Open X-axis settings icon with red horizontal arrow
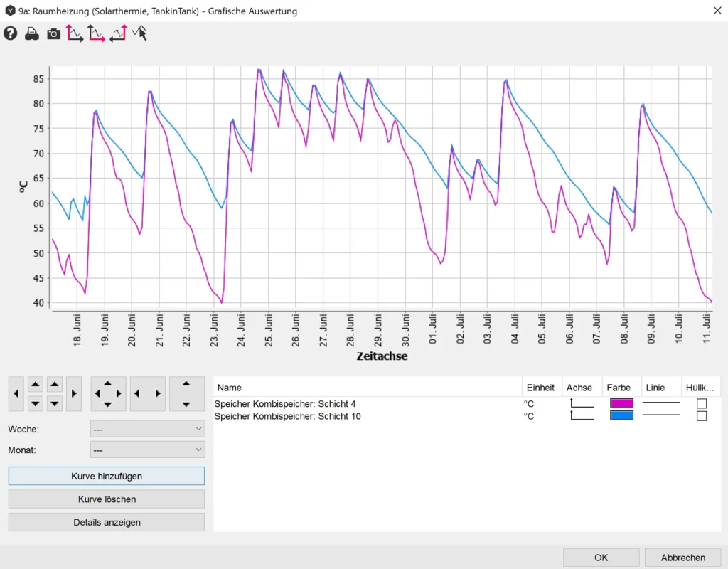The width and height of the screenshot is (728, 569). point(97,33)
